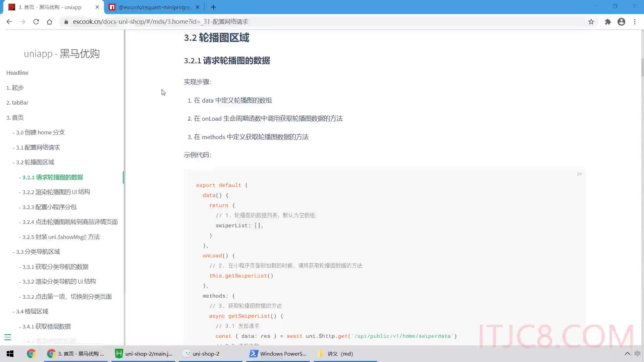
Task: Go back with the browser back arrow
Action: coord(9,22)
